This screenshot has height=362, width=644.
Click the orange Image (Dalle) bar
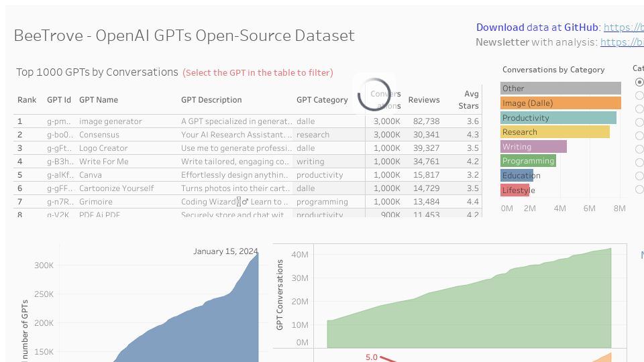[x=561, y=103]
